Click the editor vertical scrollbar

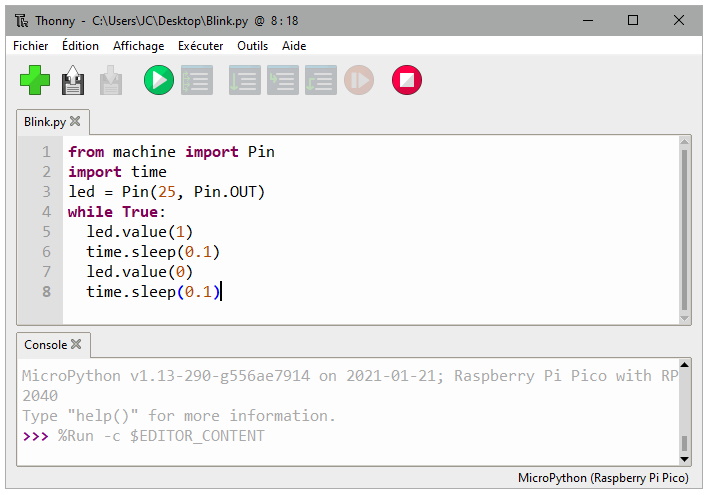tap(684, 228)
